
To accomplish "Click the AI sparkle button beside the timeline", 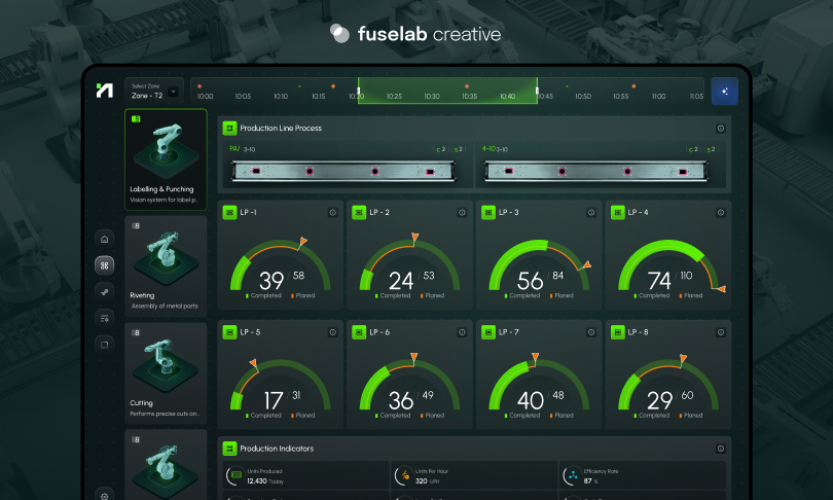I will tap(725, 91).
